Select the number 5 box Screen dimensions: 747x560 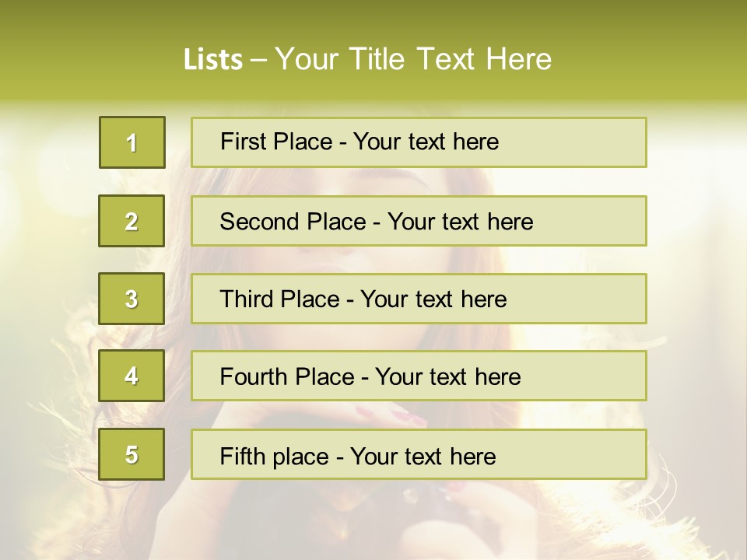(132, 453)
